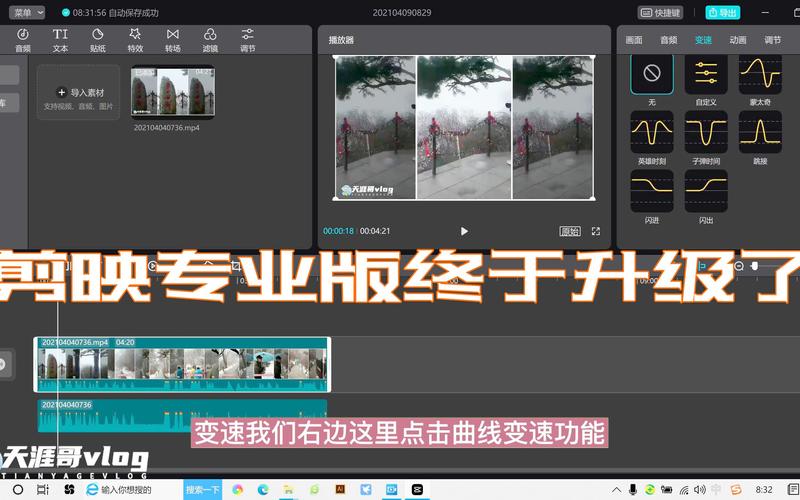The width and height of the screenshot is (800, 500).
Task: Play the preview video
Action: point(464,231)
